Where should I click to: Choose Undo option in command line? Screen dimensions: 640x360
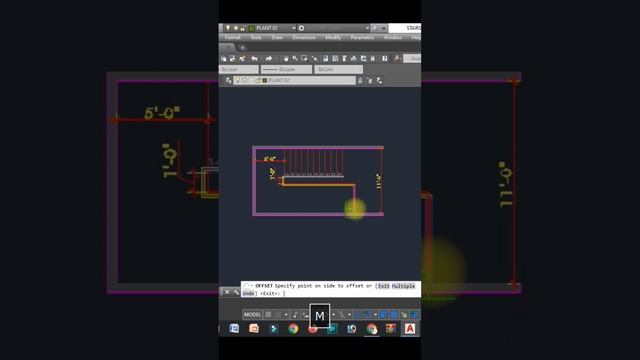coord(249,293)
